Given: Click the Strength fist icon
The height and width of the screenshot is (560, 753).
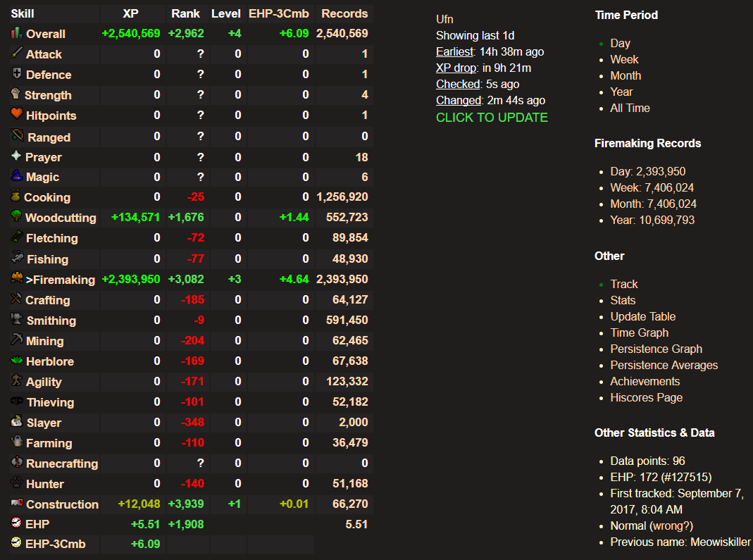Looking at the screenshot, I should [x=15, y=94].
